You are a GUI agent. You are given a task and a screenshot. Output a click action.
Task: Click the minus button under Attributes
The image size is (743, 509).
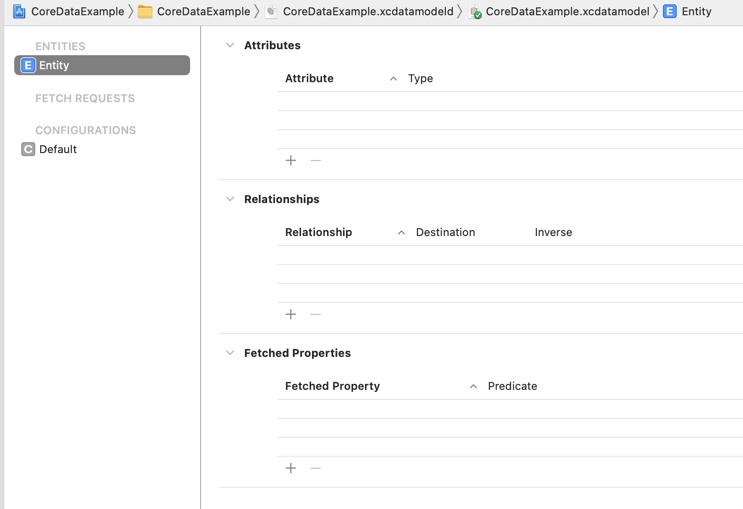[x=316, y=160]
